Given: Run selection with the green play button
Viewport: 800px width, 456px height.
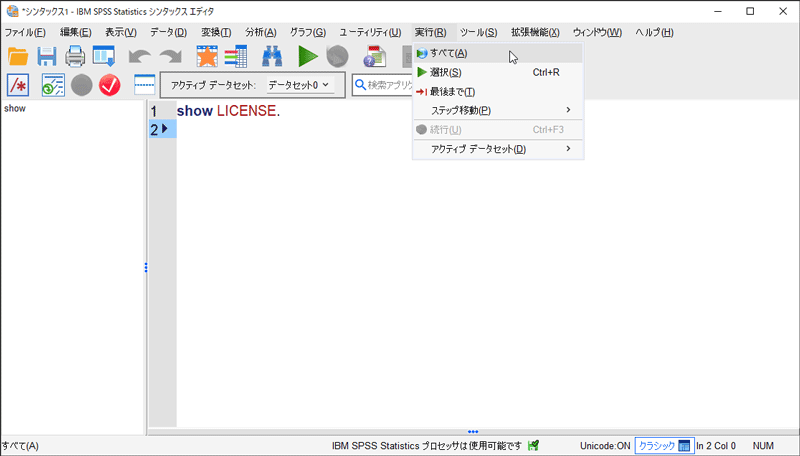Looking at the screenshot, I should (308, 57).
